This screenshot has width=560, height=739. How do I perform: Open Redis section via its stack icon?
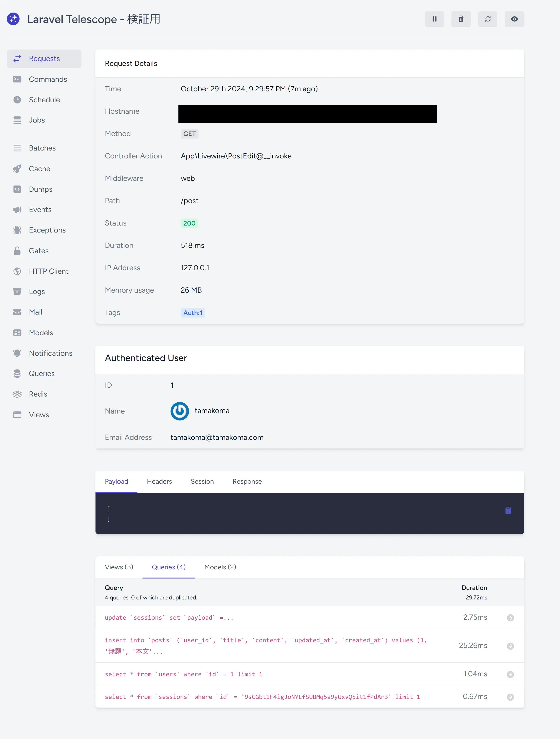tap(17, 394)
